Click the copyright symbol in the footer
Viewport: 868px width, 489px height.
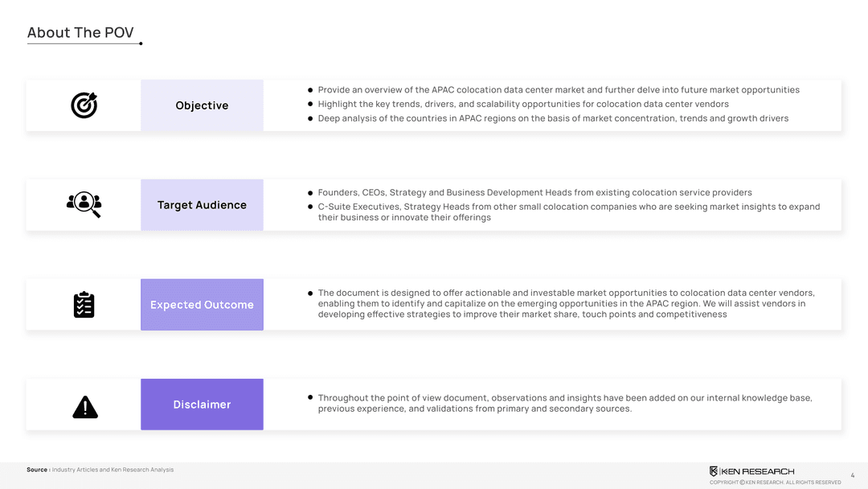[742, 483]
